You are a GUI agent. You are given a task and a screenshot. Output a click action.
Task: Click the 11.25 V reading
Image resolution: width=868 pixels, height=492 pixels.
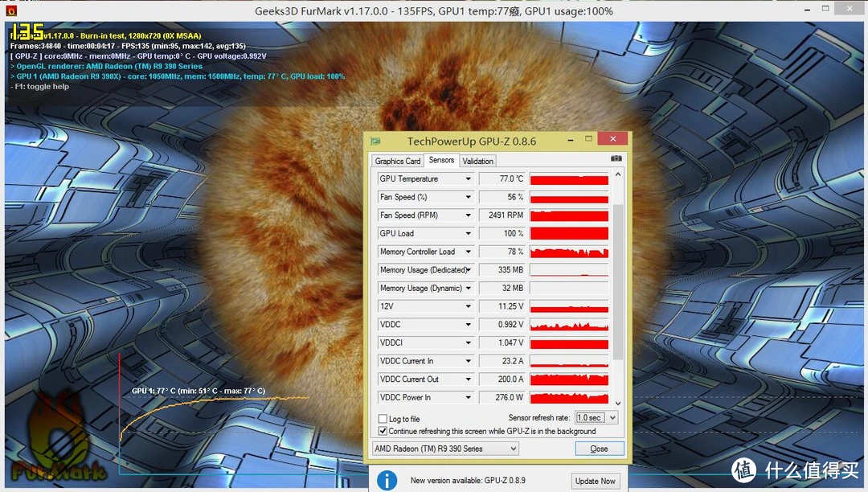tap(510, 306)
